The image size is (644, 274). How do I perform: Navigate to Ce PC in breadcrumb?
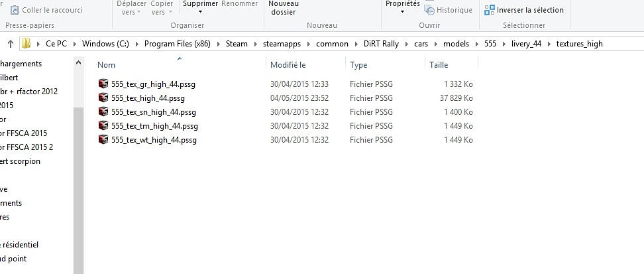pos(56,44)
